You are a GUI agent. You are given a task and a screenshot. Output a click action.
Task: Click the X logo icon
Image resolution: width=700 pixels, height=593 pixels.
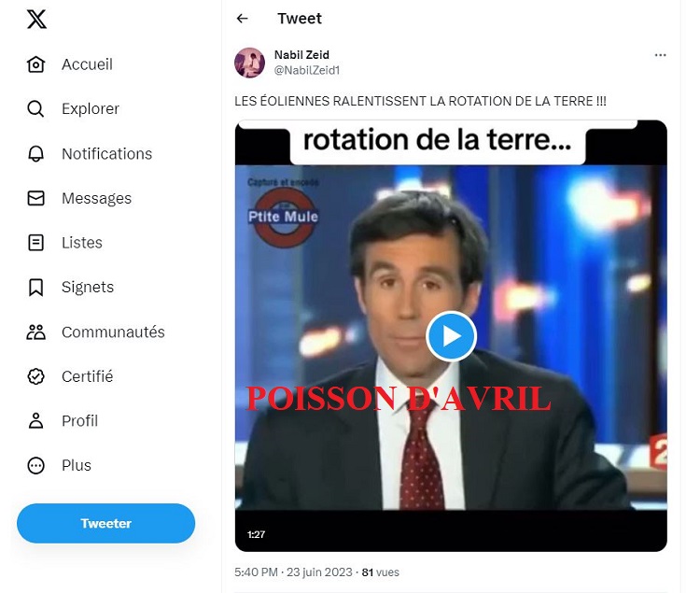pos(36,20)
